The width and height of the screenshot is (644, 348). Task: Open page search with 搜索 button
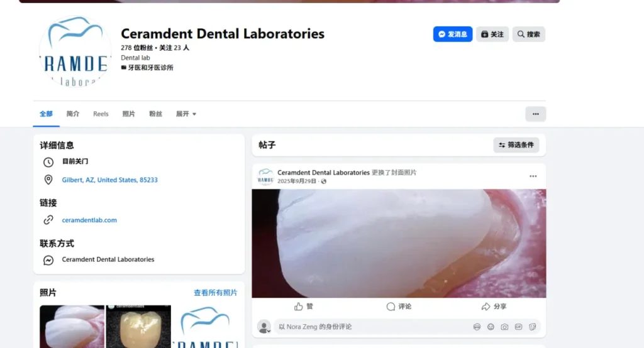(x=528, y=34)
